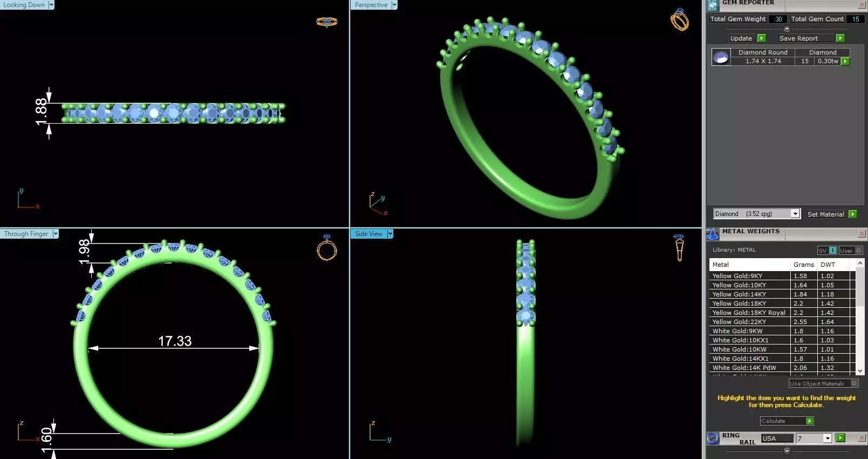Open the Perspective viewport dropdown
The image size is (868, 459).
tap(394, 5)
